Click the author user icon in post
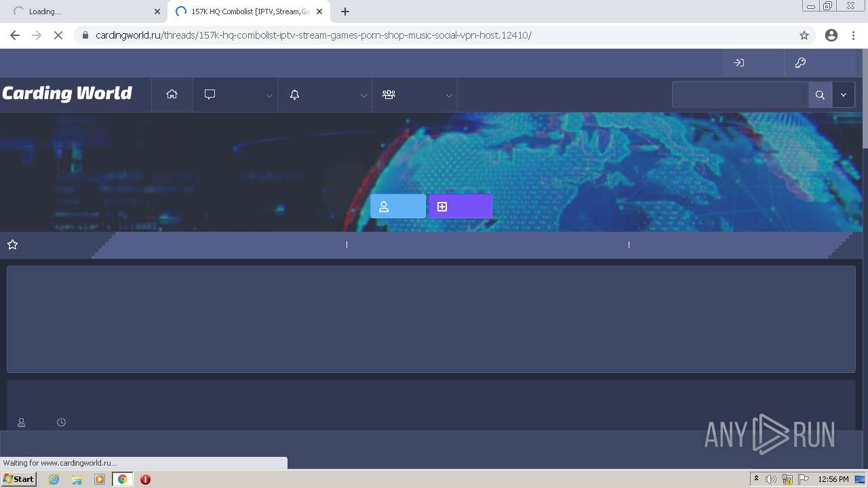The height and width of the screenshot is (488, 868). 22,422
